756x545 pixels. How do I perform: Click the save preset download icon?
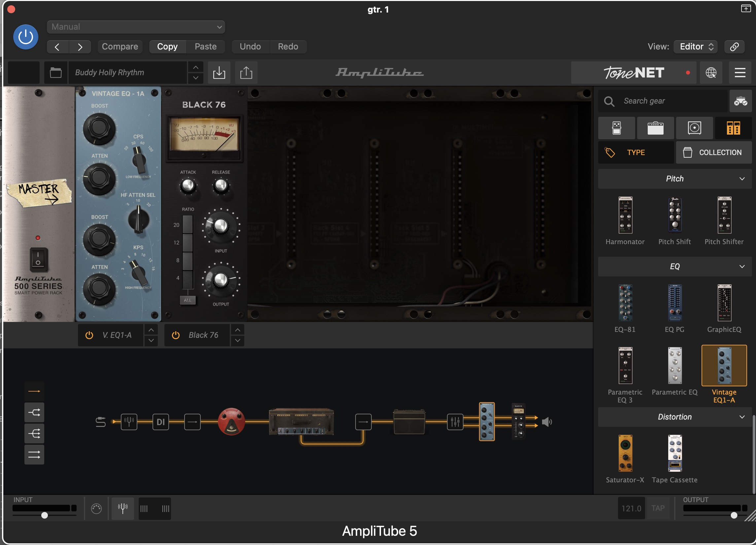219,72
